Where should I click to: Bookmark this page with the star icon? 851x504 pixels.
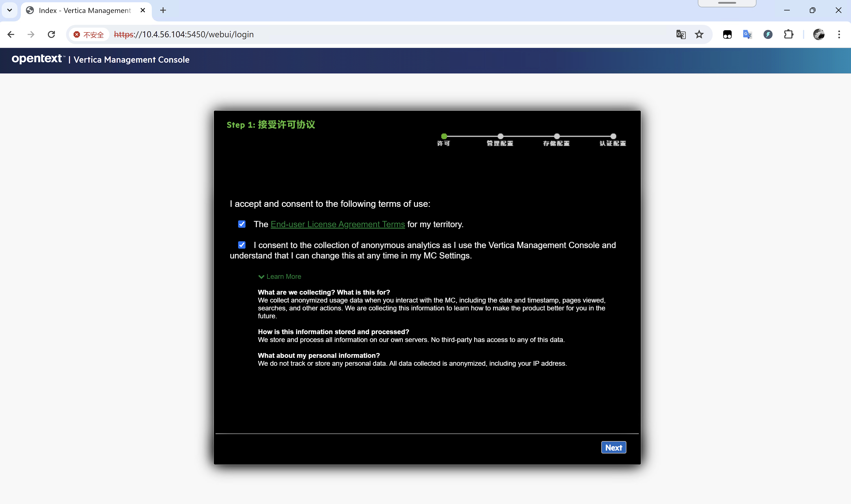pyautogui.click(x=699, y=34)
